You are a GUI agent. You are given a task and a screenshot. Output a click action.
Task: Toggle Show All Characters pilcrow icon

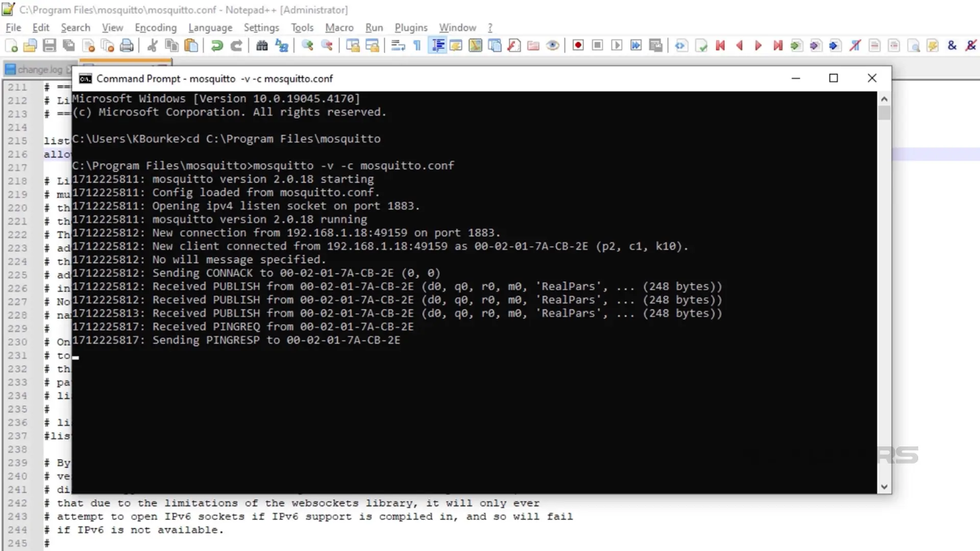418,46
